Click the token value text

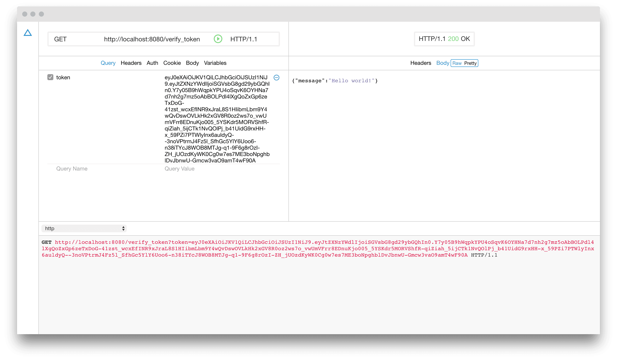click(217, 119)
